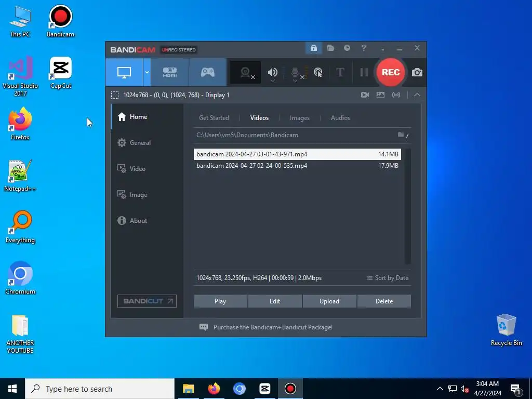Click Purchase the Bandicam+Bandicut Package link
Image resolution: width=532 pixels, height=399 pixels.
(273, 327)
